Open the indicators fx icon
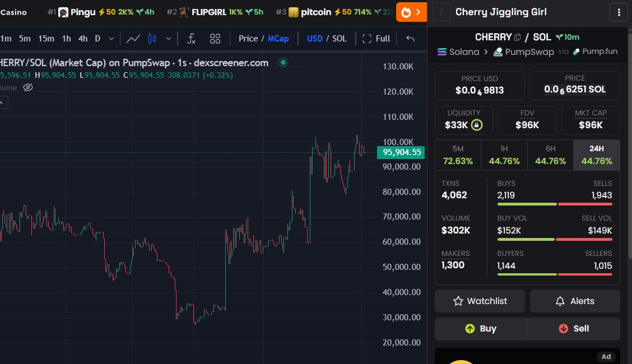The height and width of the screenshot is (364, 632). [x=192, y=39]
